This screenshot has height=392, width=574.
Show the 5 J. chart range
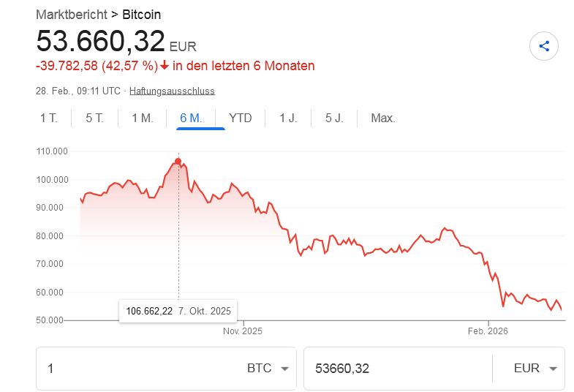click(x=334, y=118)
